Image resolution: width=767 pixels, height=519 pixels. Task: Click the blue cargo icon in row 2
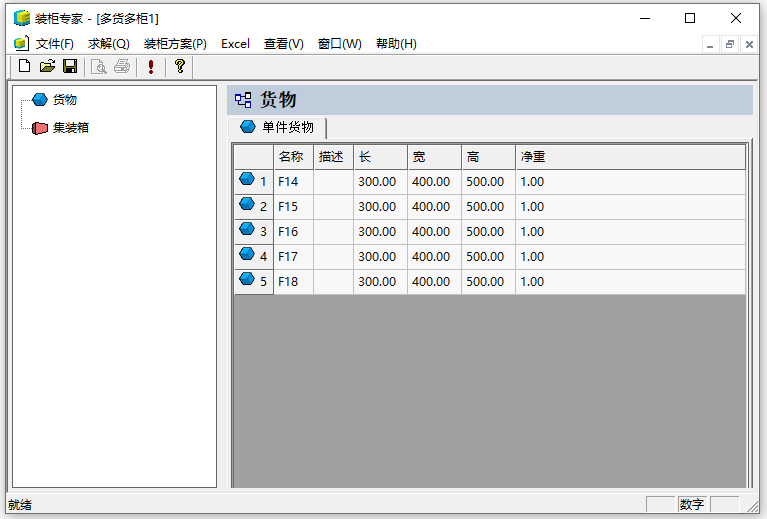pyautogui.click(x=247, y=204)
